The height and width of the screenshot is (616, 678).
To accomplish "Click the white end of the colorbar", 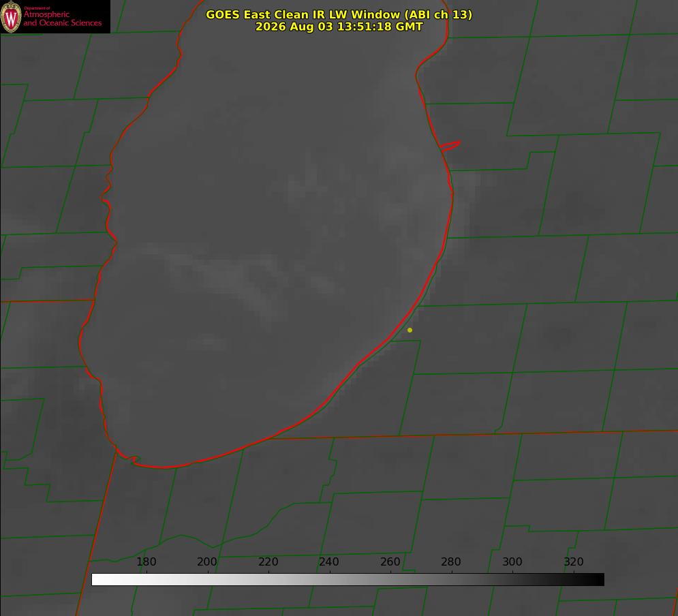I will [x=97, y=580].
